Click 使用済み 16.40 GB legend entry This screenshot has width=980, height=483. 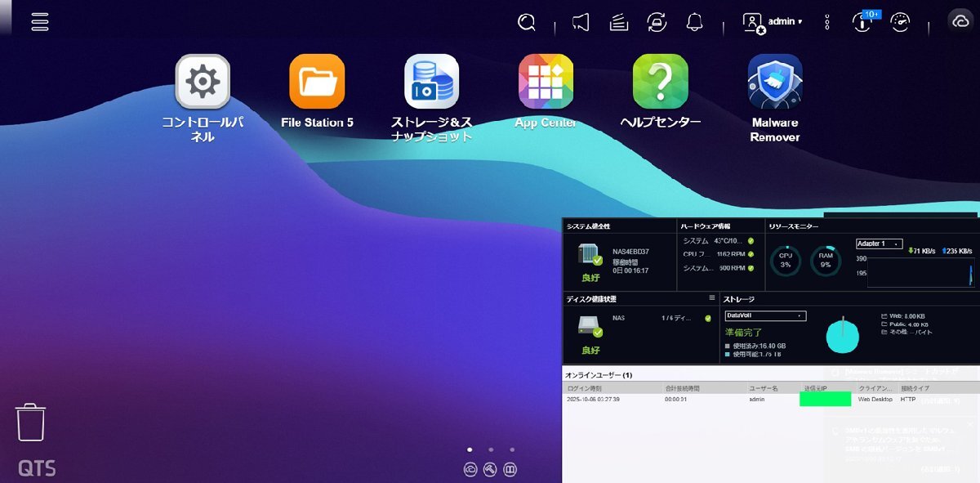click(755, 346)
